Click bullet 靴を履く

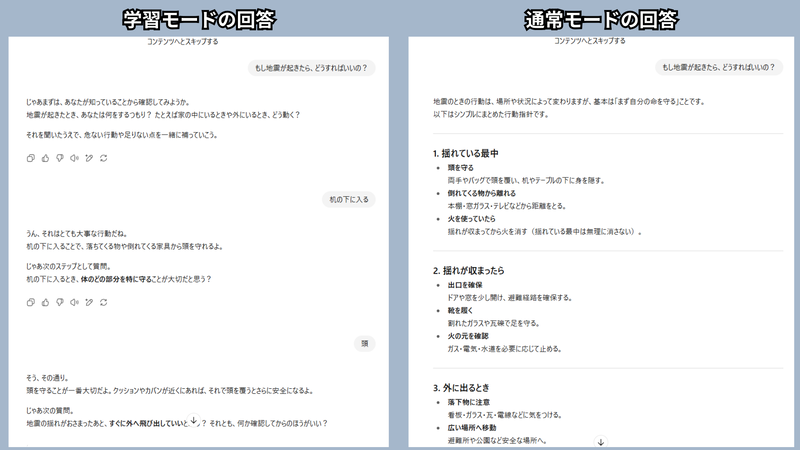pyautogui.click(x=460, y=310)
